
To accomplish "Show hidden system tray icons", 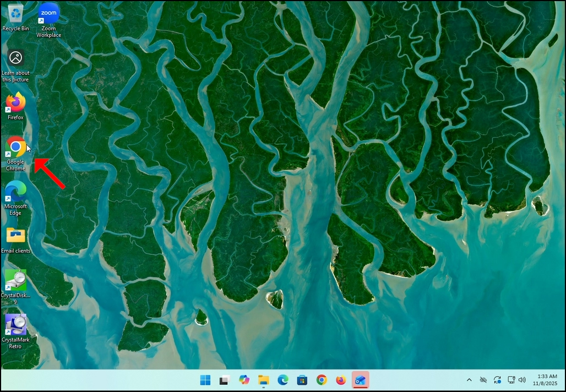I will point(469,380).
